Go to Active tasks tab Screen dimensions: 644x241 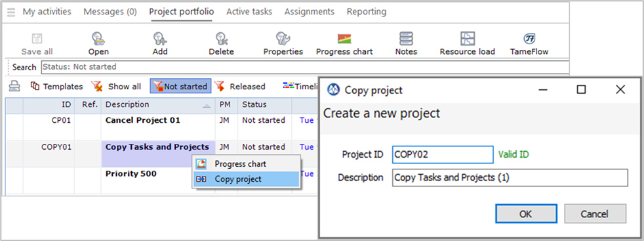tap(249, 12)
